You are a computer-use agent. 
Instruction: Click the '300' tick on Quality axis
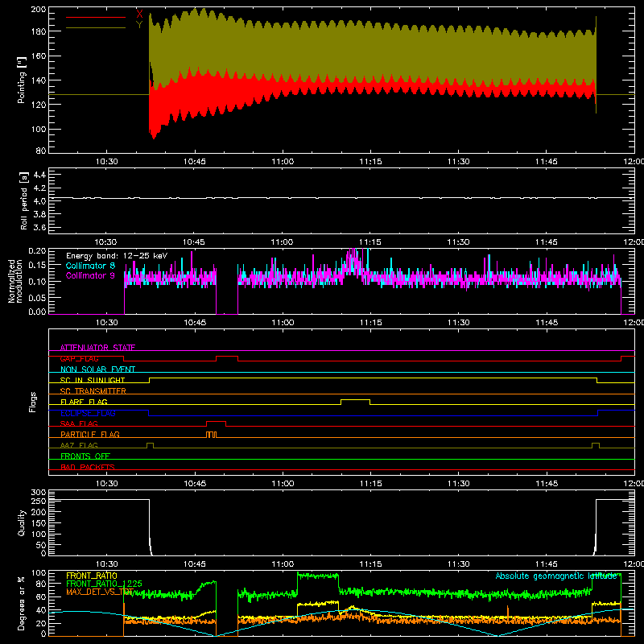(39, 493)
